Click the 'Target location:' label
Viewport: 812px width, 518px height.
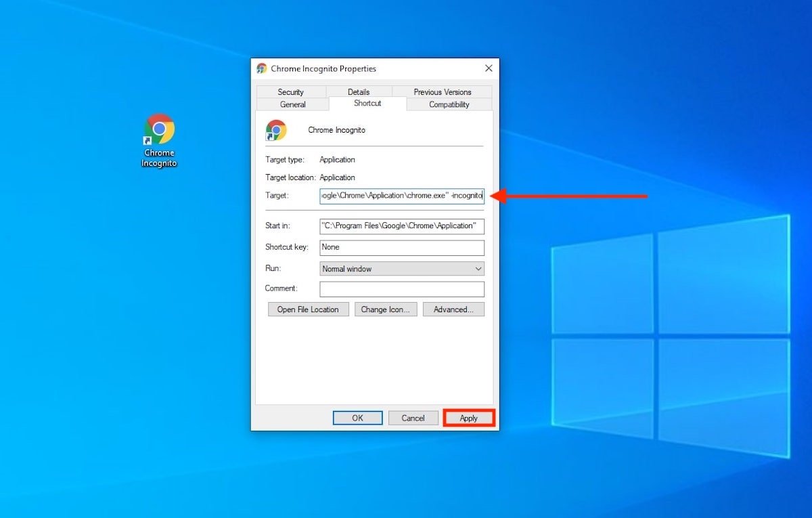[x=290, y=177]
